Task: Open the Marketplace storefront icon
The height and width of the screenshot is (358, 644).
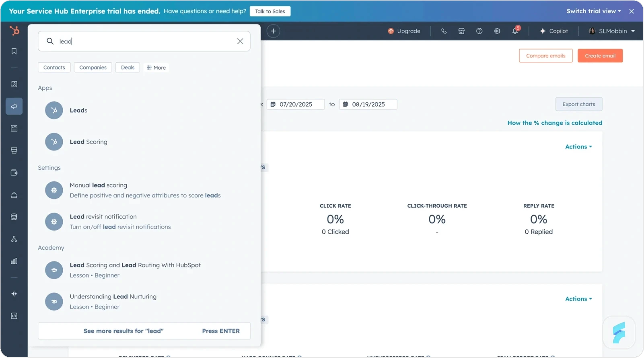Action: point(461,31)
